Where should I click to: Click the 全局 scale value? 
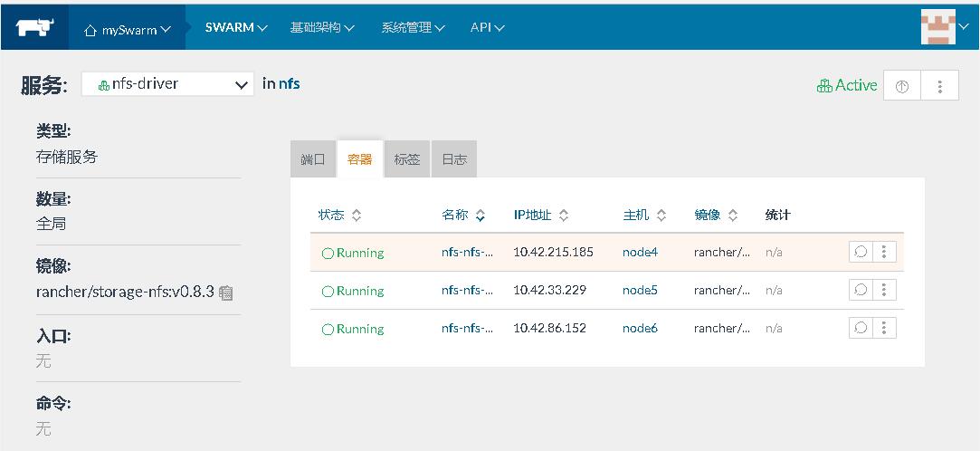[52, 224]
